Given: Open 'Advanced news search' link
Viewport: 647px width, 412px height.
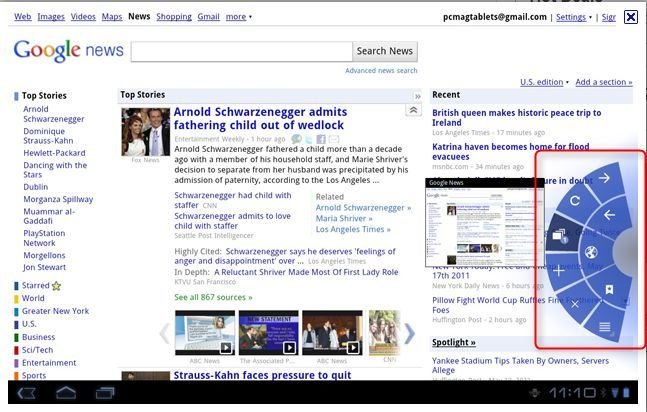Looking at the screenshot, I should (x=381, y=71).
